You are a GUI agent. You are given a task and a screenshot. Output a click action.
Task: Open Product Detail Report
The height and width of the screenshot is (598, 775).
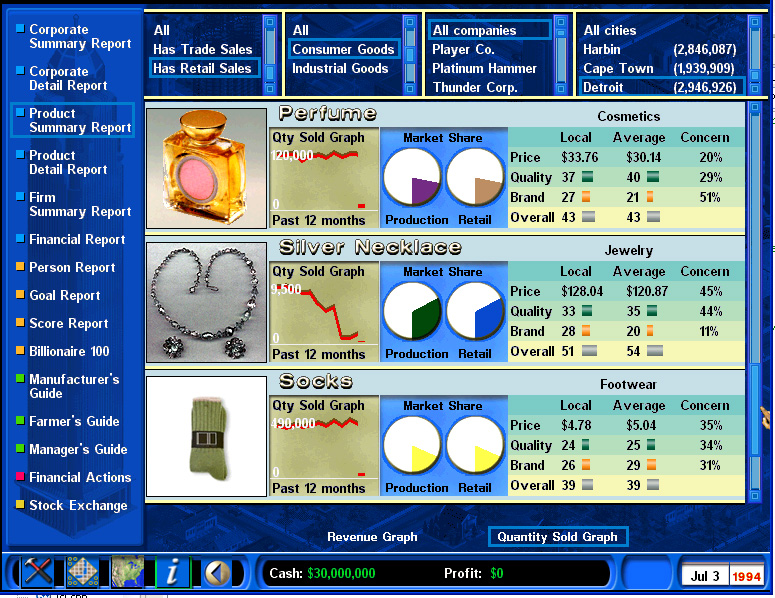click(68, 162)
